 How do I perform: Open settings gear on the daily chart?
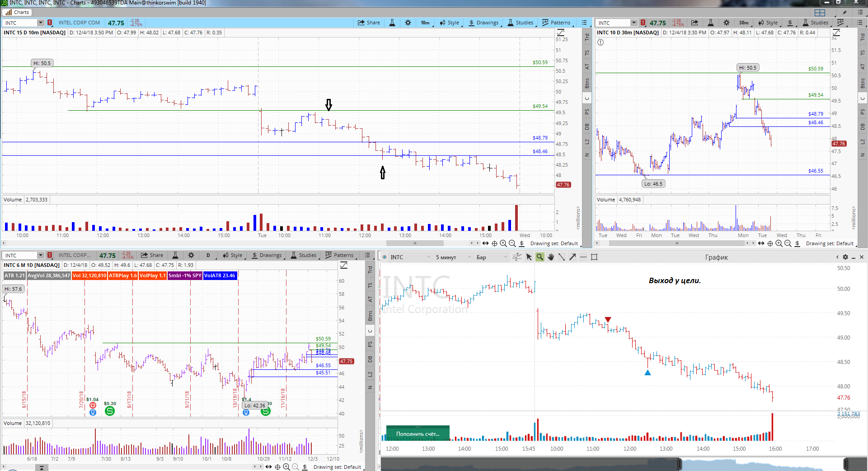pos(191,255)
